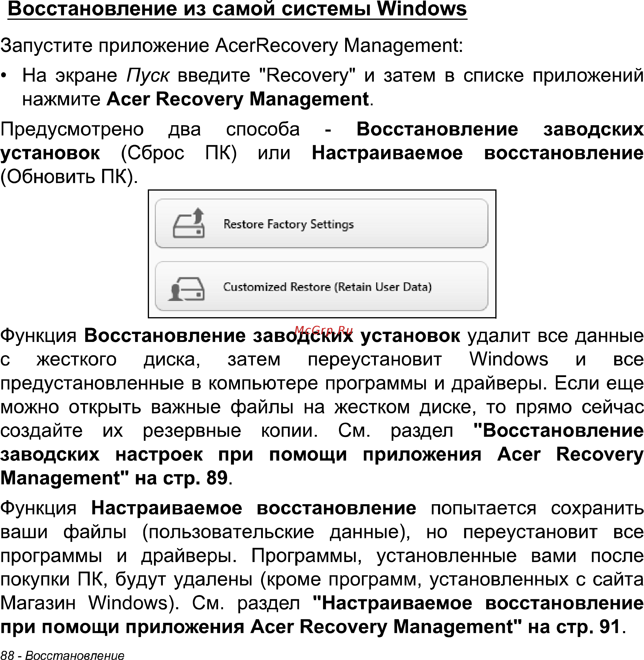Click cross-reference ending "на стр. 91"
This screenshot has height=660, width=644.
click(322, 615)
